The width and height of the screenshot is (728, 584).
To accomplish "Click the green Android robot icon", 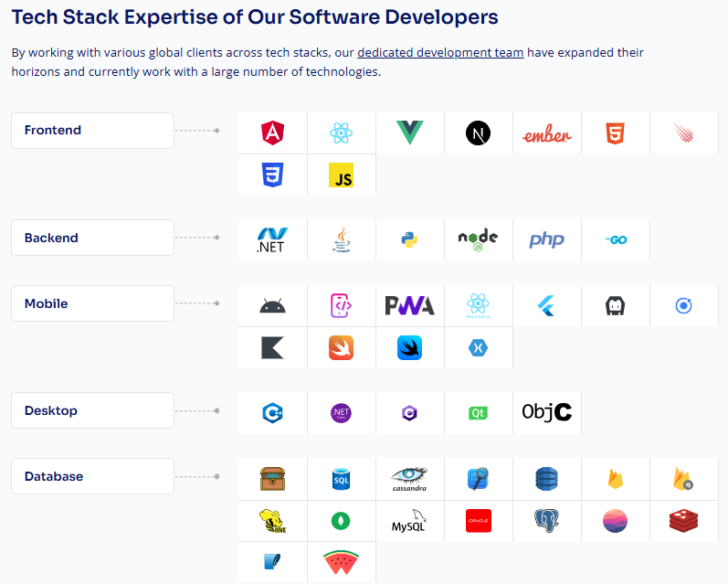I will (x=272, y=305).
